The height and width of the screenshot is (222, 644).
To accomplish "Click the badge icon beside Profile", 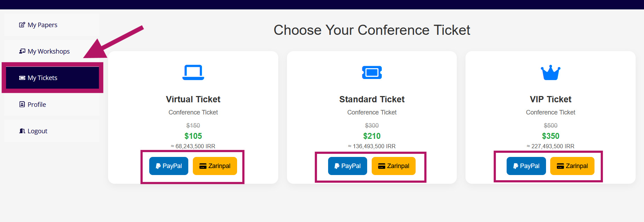I will 22,104.
